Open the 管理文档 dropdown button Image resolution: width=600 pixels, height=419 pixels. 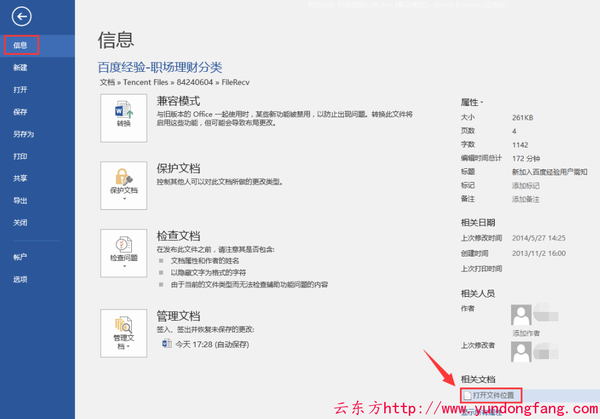pos(124,333)
